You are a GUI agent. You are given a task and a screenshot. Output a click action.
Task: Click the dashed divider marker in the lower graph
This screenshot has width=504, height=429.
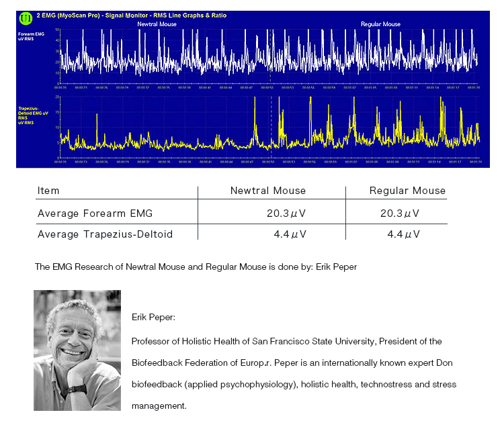pyautogui.click(x=271, y=128)
